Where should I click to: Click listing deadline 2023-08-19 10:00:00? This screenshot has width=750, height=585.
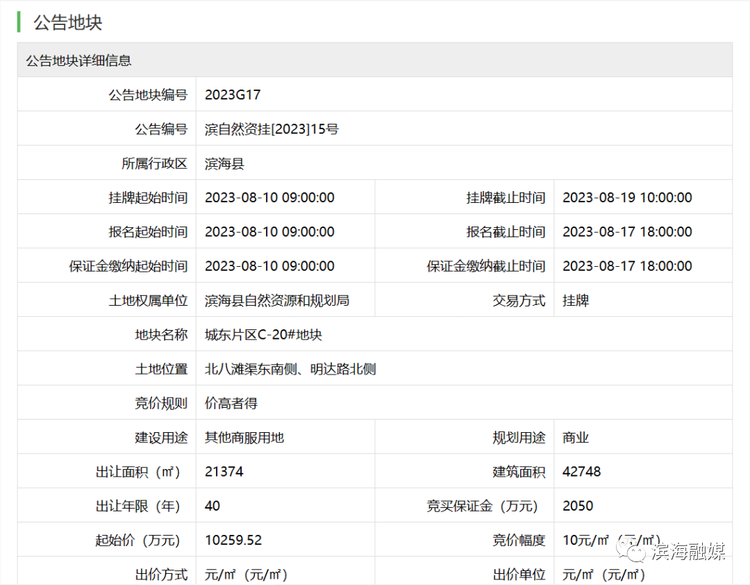627,198
